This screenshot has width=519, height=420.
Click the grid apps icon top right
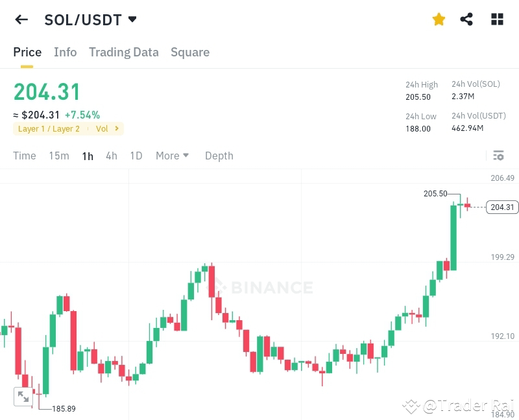(496, 19)
